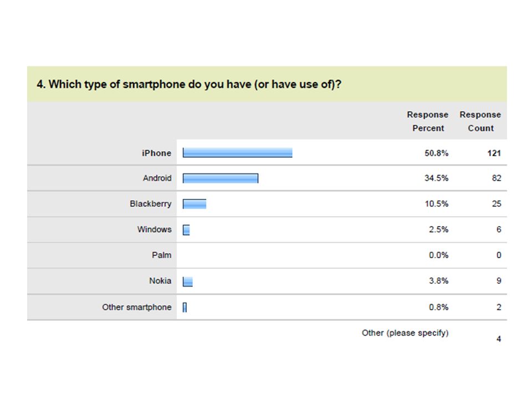Screen dimensions: 532x399
Task: Click the 50.8% iPhone percentage
Action: coord(436,154)
